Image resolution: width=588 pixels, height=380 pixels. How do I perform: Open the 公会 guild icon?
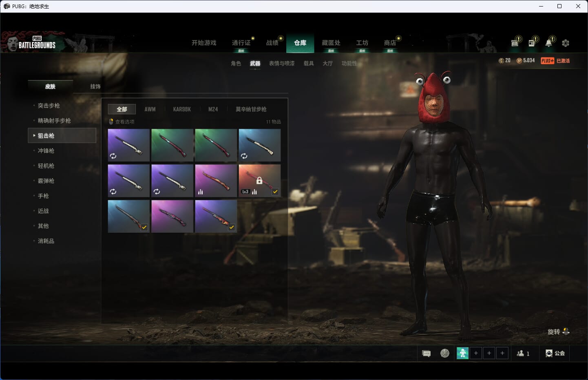pyautogui.click(x=549, y=353)
